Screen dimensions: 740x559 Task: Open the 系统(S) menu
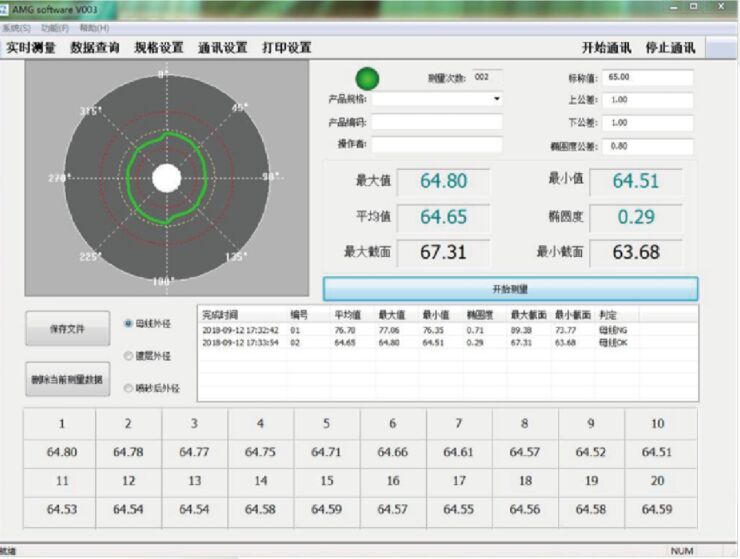coord(16,28)
